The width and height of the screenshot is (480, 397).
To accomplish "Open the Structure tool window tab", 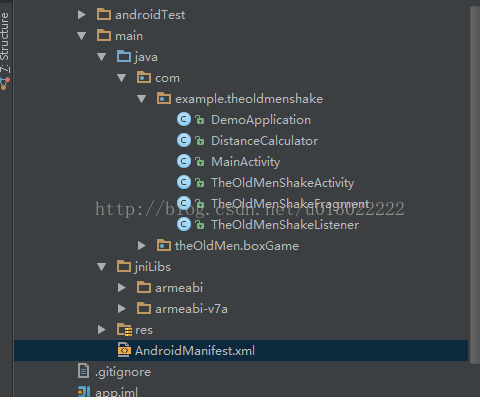I will (5, 50).
